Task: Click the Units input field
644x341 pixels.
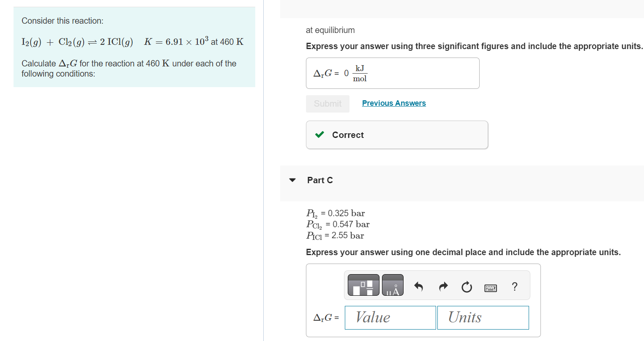Action: tap(483, 317)
